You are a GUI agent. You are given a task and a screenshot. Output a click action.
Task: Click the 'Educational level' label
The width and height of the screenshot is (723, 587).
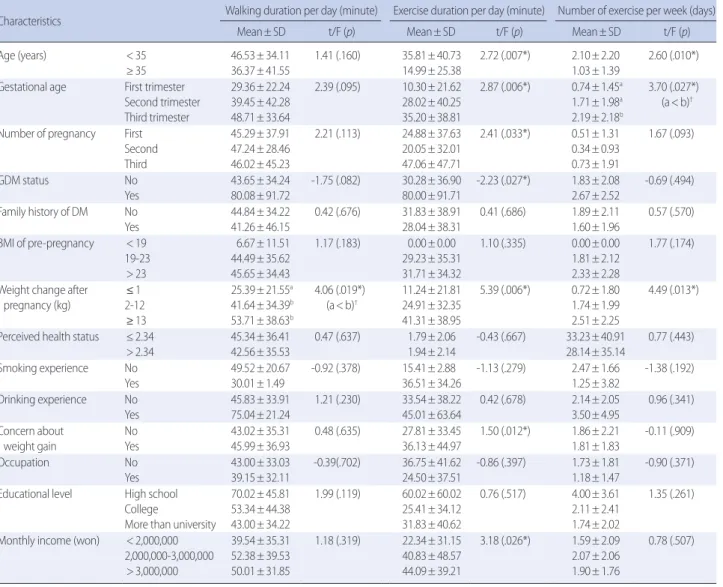[36, 494]
